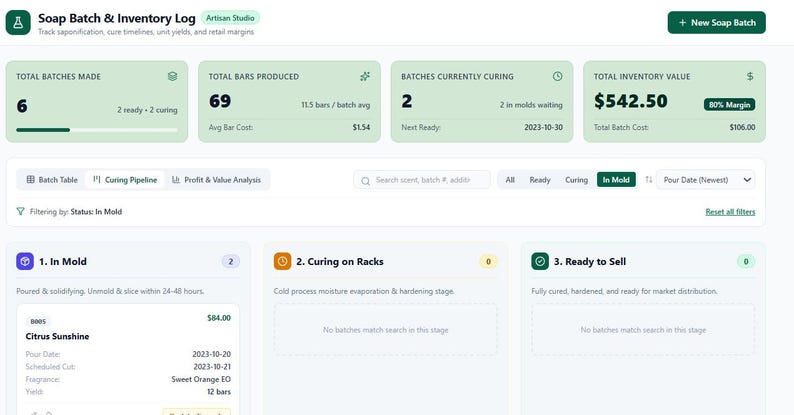Filter batches by Curing status

click(576, 180)
